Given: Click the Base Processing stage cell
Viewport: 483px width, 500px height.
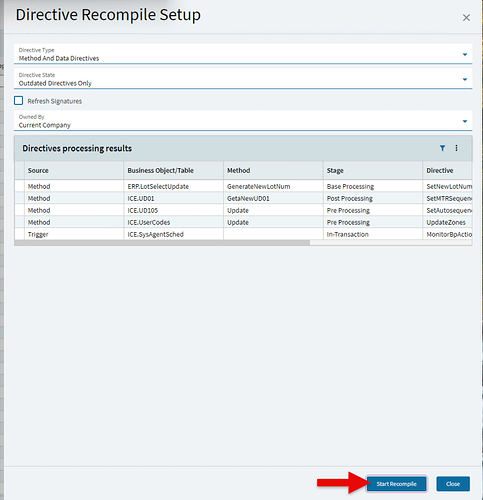Looking at the screenshot, I should pos(373,186).
